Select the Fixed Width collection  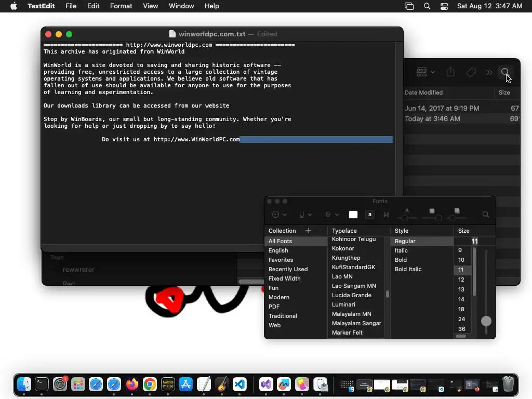tap(296, 278)
